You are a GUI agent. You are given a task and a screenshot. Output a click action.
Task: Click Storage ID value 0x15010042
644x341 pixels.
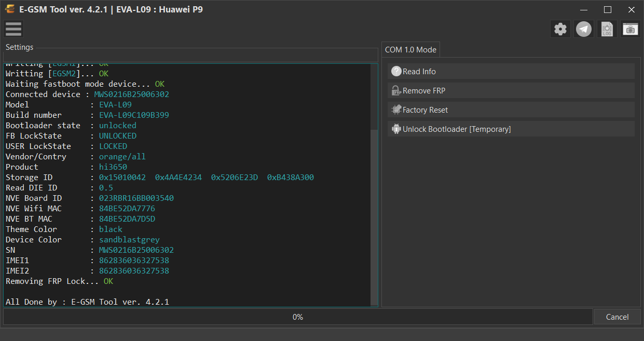pyautogui.click(x=122, y=177)
